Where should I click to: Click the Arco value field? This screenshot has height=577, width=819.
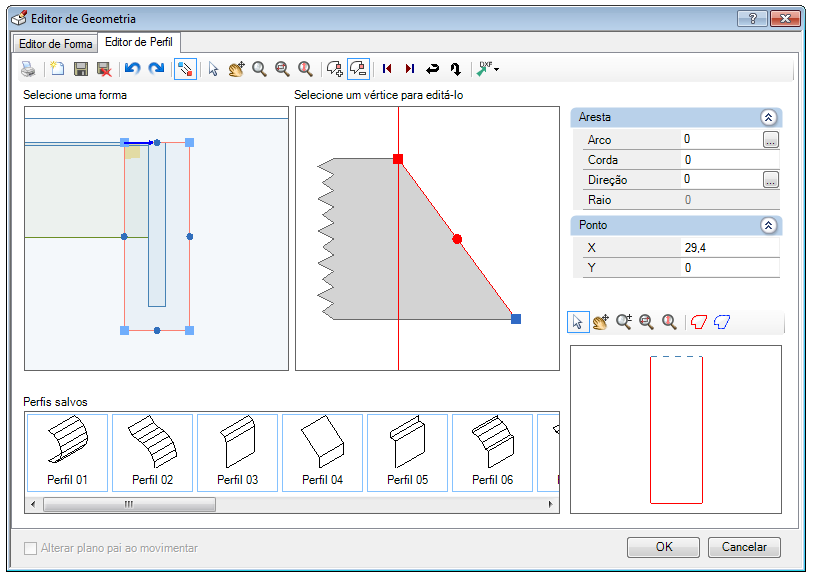coord(721,139)
